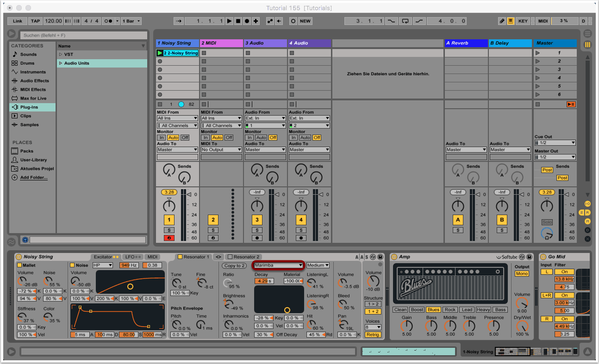Launch the 2-Noisy String clip
Viewport: 599px width, 364px height.
(160, 53)
